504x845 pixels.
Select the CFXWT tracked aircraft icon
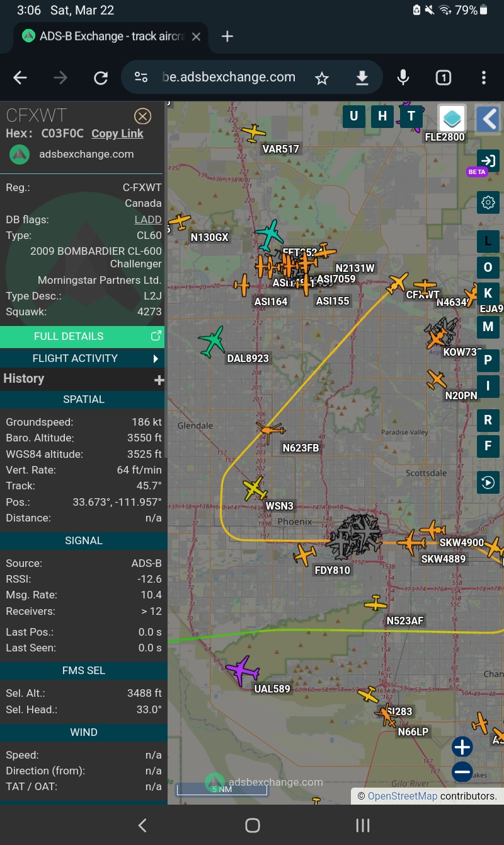click(398, 283)
